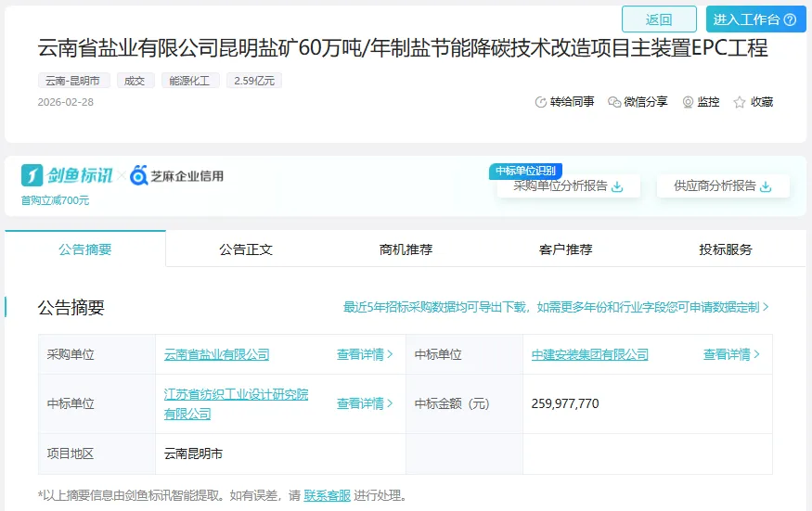Click the 监控 monitor icon
Viewport: 812px width, 511px height.
click(x=688, y=102)
